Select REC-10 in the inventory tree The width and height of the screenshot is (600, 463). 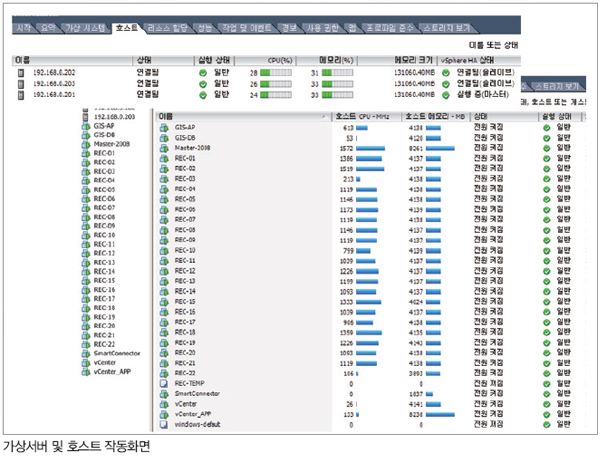click(x=104, y=235)
